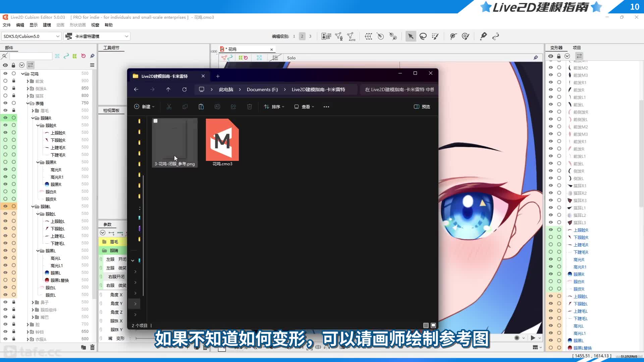Add a new File Explorer tab

pos(218,76)
